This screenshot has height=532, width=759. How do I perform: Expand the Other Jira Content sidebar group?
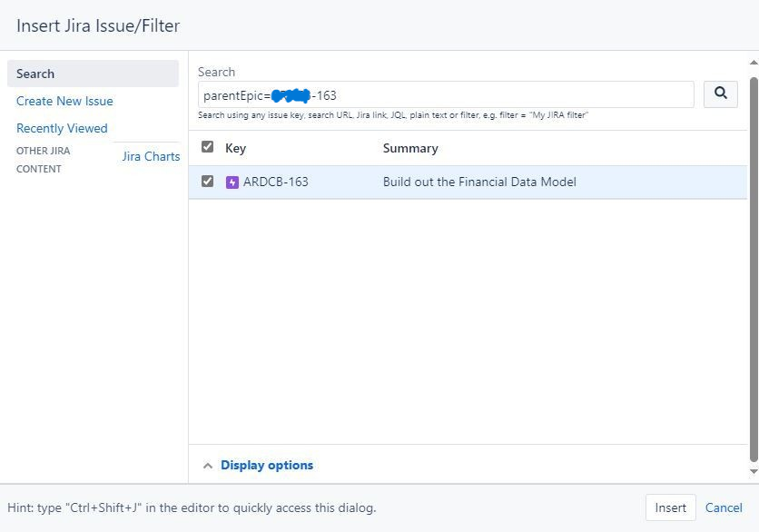(x=43, y=160)
